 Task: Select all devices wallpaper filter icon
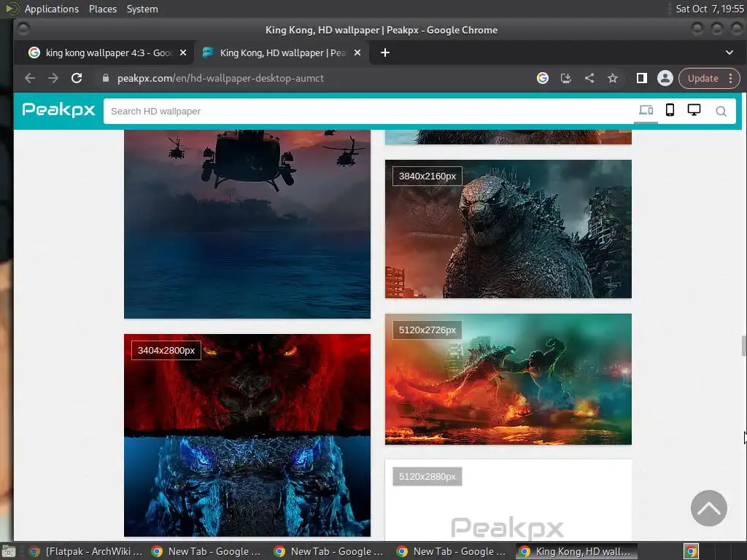tap(646, 110)
